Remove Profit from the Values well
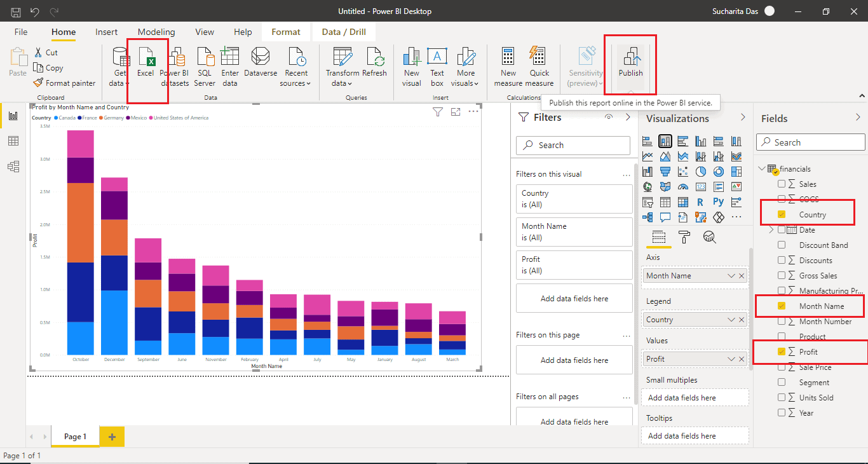This screenshot has height=464, width=868. click(x=742, y=359)
